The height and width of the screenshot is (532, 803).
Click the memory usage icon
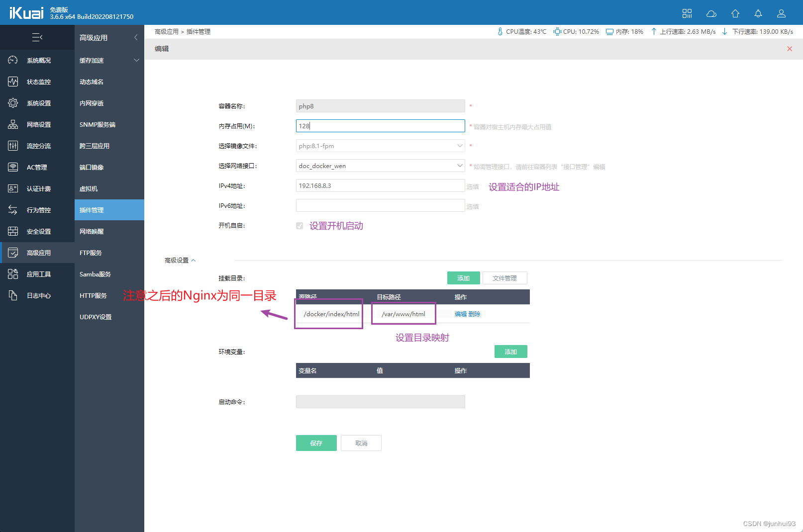tap(609, 31)
